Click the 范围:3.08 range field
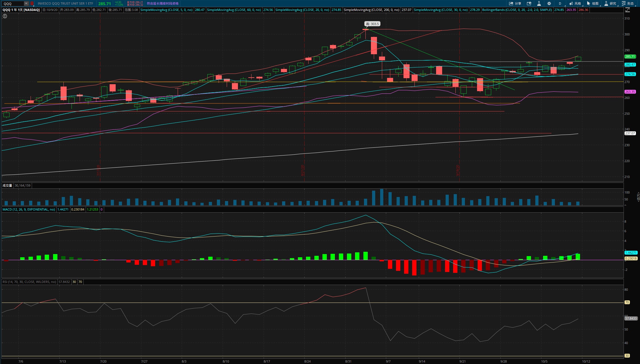Viewport: 640px width, 364px height. [132, 10]
